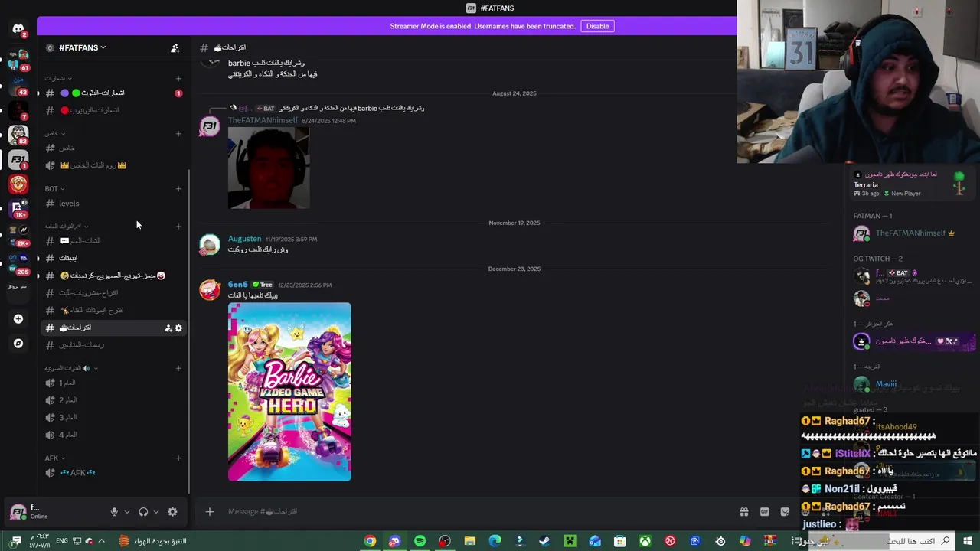Add channel to خاص category
The width and height of the screenshot is (980, 551).
(178, 134)
